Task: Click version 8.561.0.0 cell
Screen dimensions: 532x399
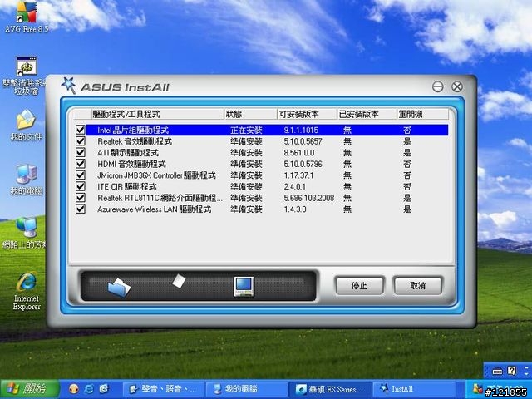Action: (299, 152)
